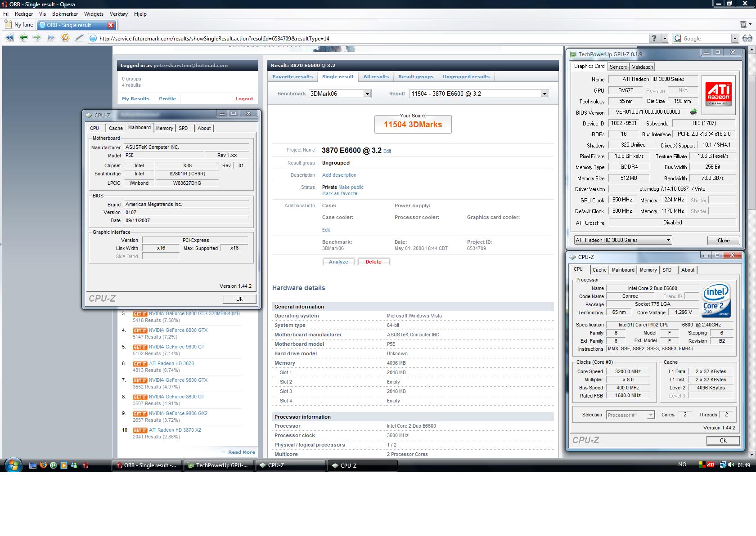Open the address bar history dropdown
This screenshot has height=536, width=756.
[665, 38]
